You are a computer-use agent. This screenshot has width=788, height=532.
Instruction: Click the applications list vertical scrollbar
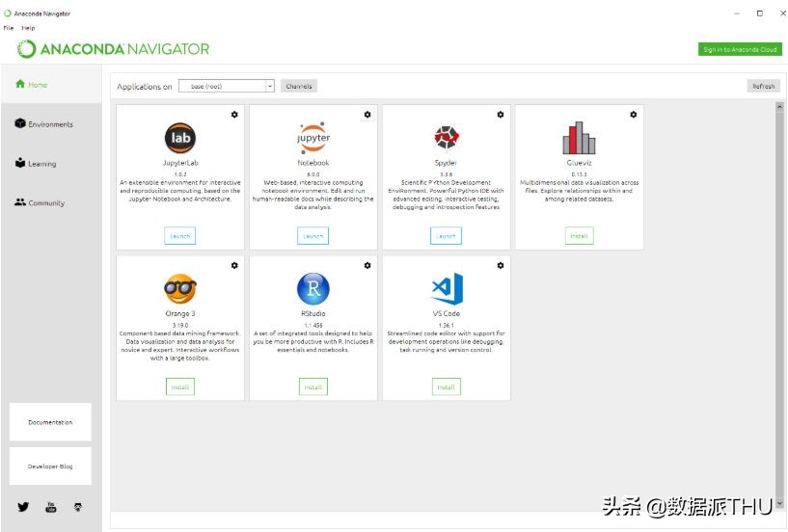click(x=779, y=306)
